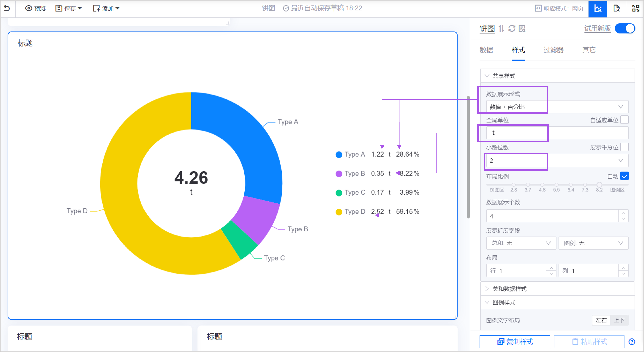Click the swap chart type arrows icon
Viewport: 644px width, 352px height.
[x=501, y=28]
